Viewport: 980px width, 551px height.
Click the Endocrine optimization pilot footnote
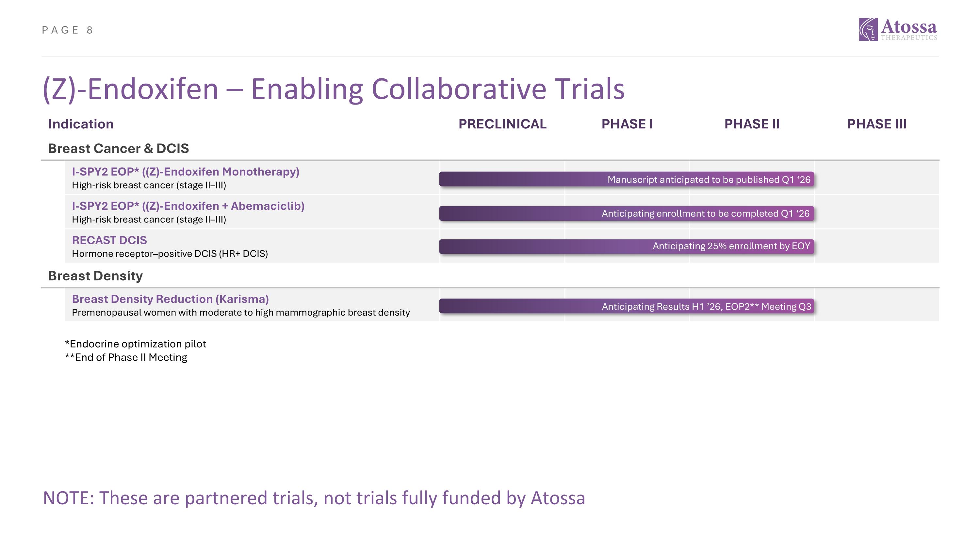[136, 344]
